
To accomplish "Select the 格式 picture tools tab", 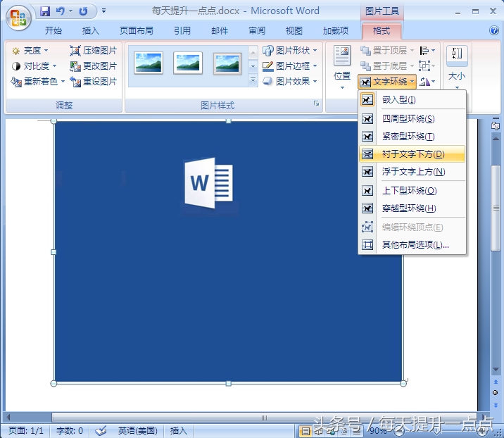I will point(382,31).
